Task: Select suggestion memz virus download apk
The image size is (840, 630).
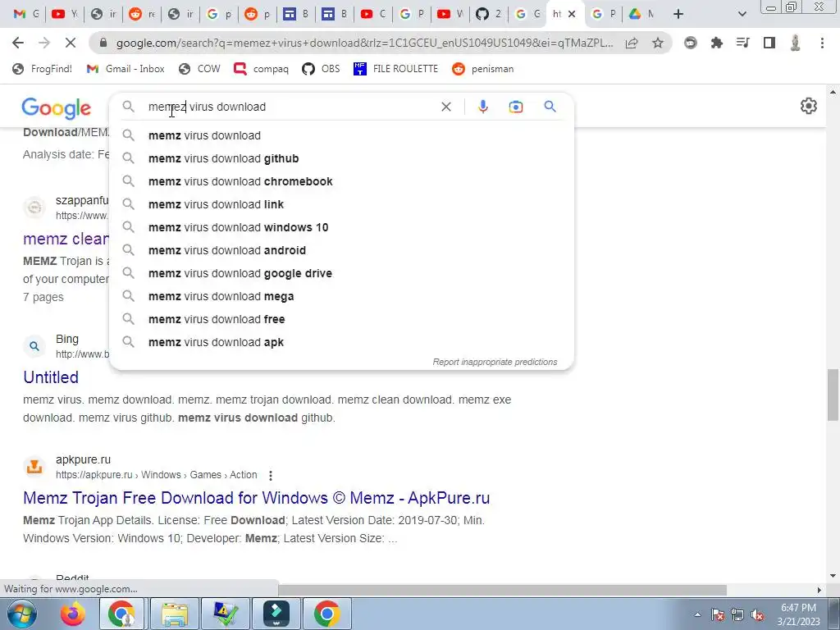Action: (x=342, y=343)
